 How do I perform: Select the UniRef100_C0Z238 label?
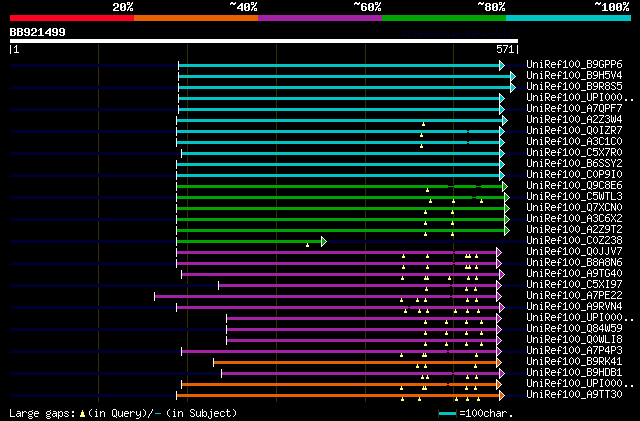574,241
